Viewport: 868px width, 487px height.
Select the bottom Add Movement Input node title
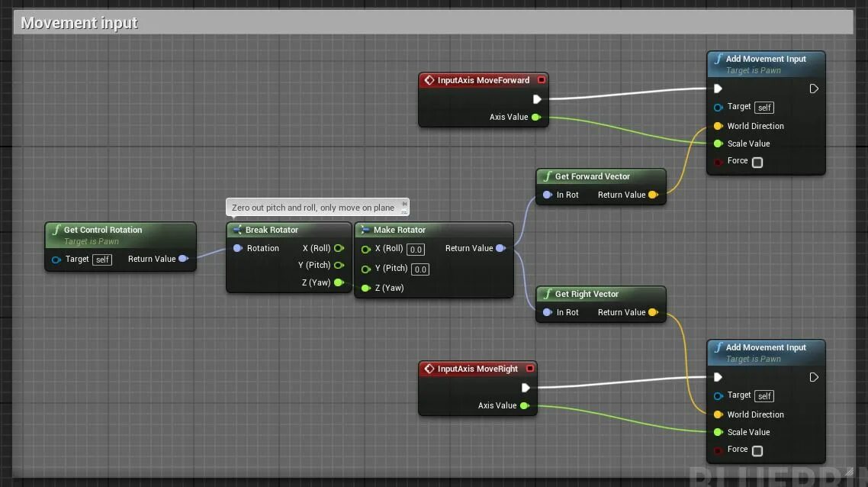point(766,347)
